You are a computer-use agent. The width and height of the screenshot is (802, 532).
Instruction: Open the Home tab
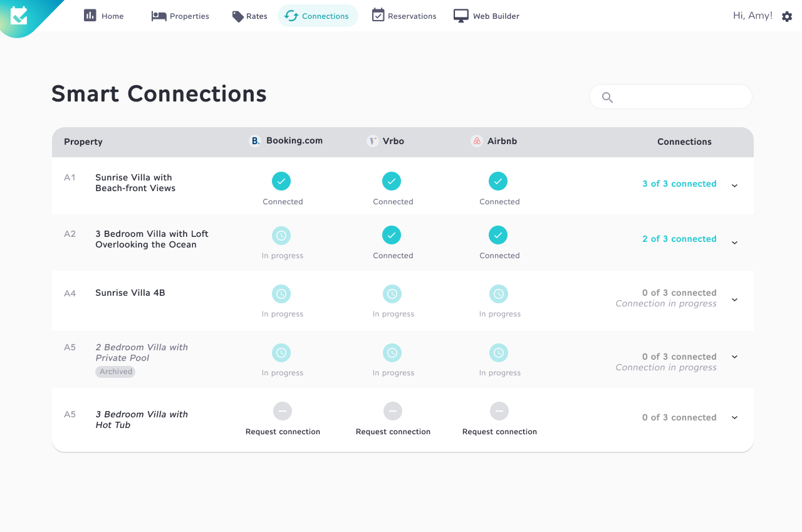(104, 16)
